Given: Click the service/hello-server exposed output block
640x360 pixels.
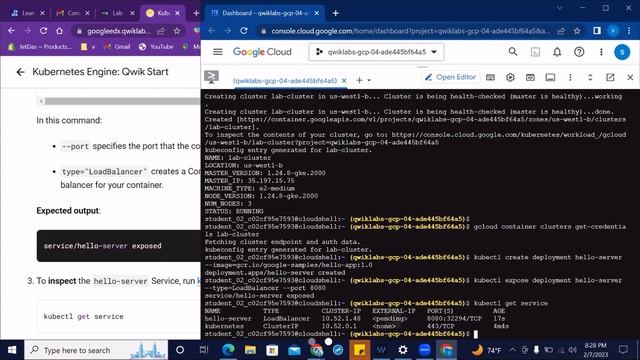Looking at the screenshot, I should [118, 246].
